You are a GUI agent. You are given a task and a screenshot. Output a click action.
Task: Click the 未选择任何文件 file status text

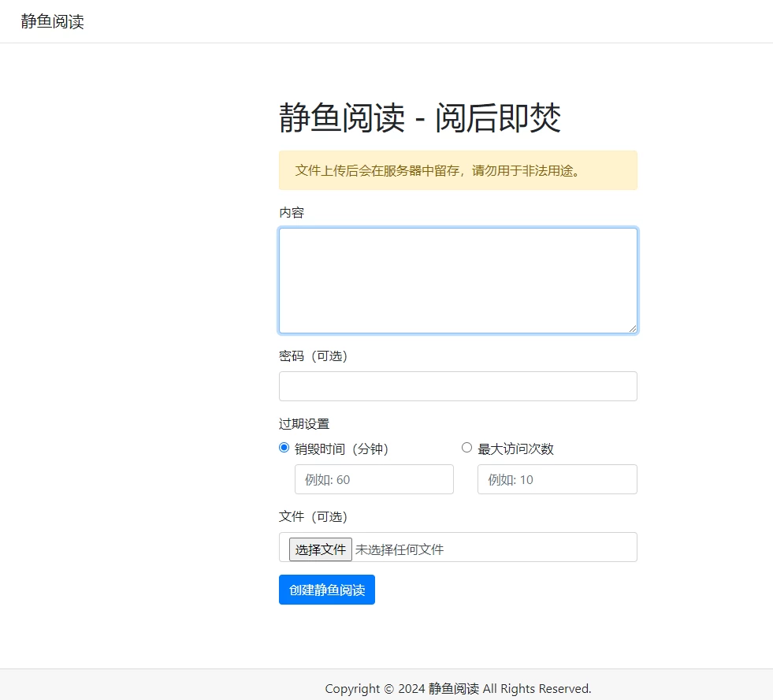pos(400,549)
